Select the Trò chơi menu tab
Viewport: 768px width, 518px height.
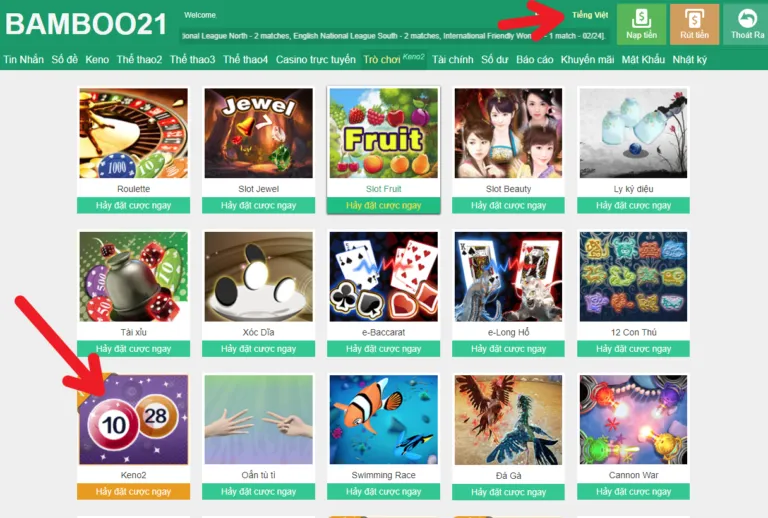tap(382, 60)
